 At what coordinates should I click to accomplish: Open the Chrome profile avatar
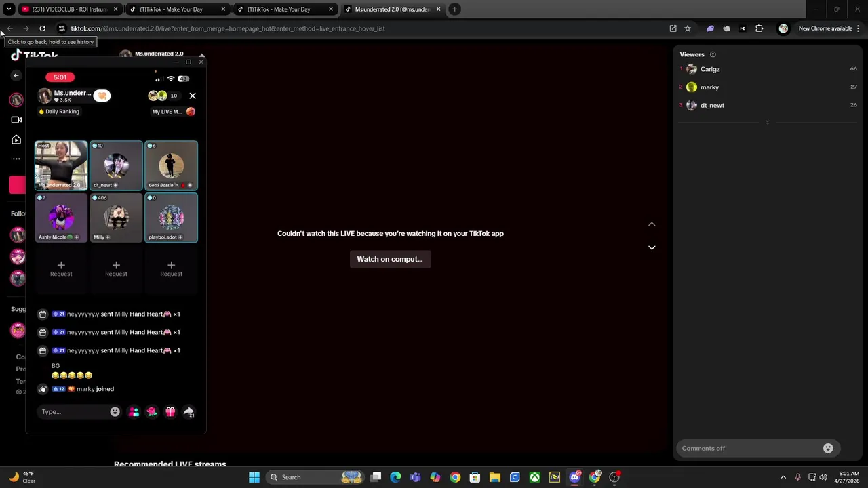pos(783,28)
